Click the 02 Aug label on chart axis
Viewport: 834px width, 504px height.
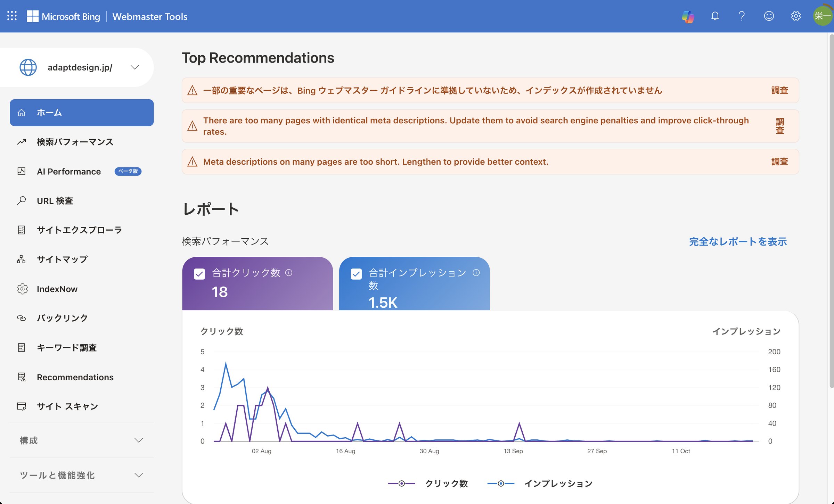[x=261, y=451]
